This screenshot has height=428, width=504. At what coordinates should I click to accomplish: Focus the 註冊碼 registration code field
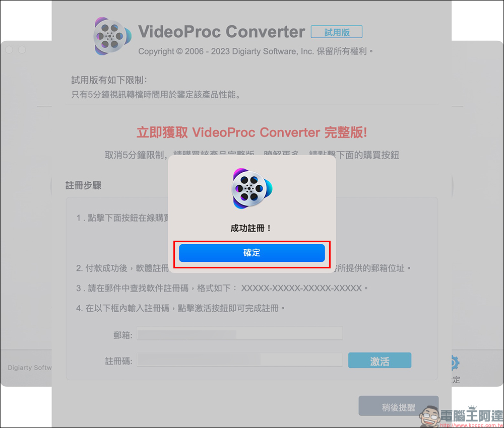click(240, 360)
